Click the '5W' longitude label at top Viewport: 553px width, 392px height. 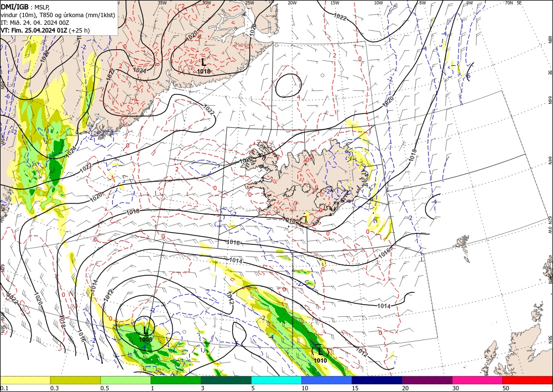click(x=422, y=3)
